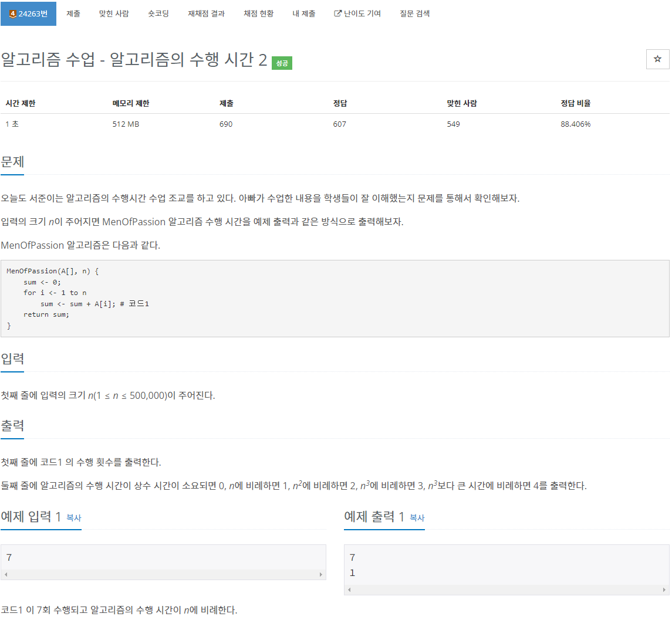This screenshot has width=672, height=620.
Task: Click the 맞힌 사람 column header in table
Action: 462,103
